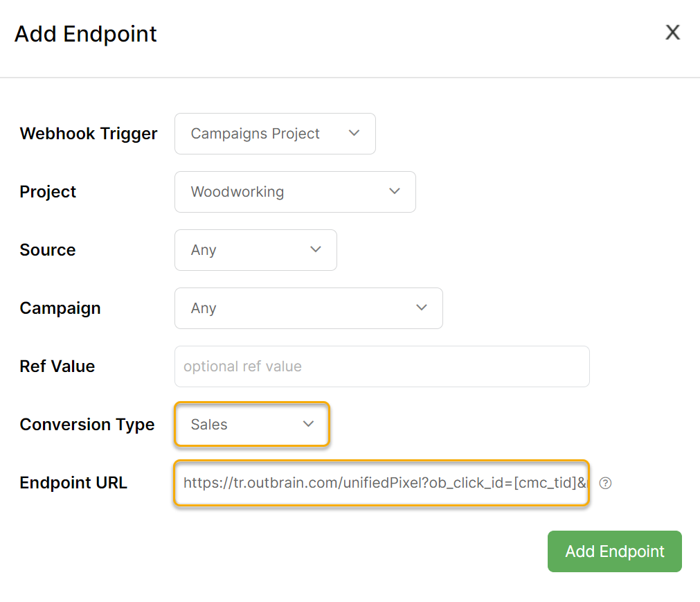Expand the Webhook Trigger dropdown chevron
Viewport: 700px width, 602px height.
354,133
